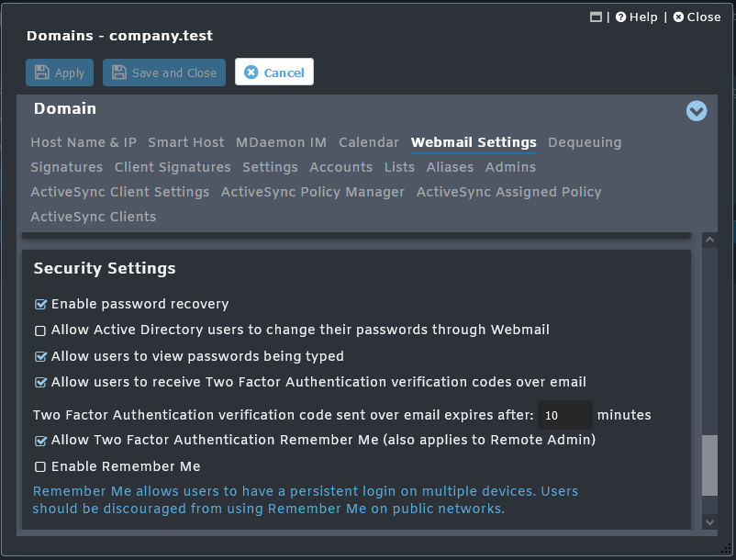Switch to the Calendar tab

coord(368,142)
